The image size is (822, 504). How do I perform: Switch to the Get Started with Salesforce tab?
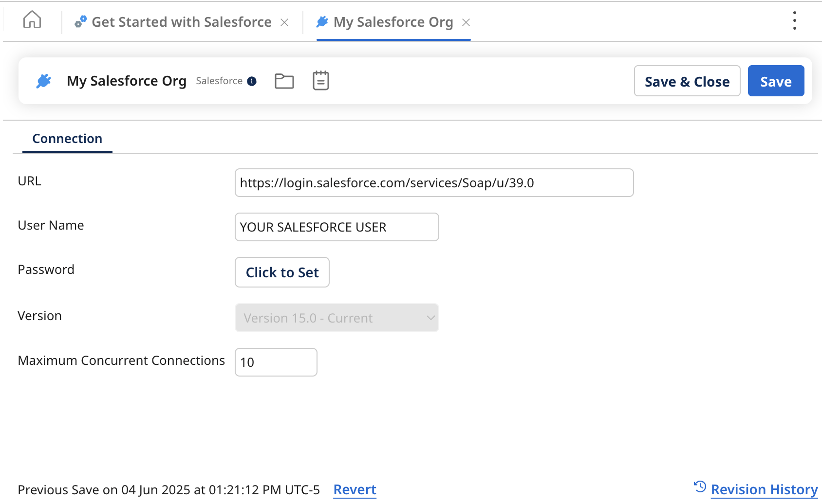(x=182, y=21)
